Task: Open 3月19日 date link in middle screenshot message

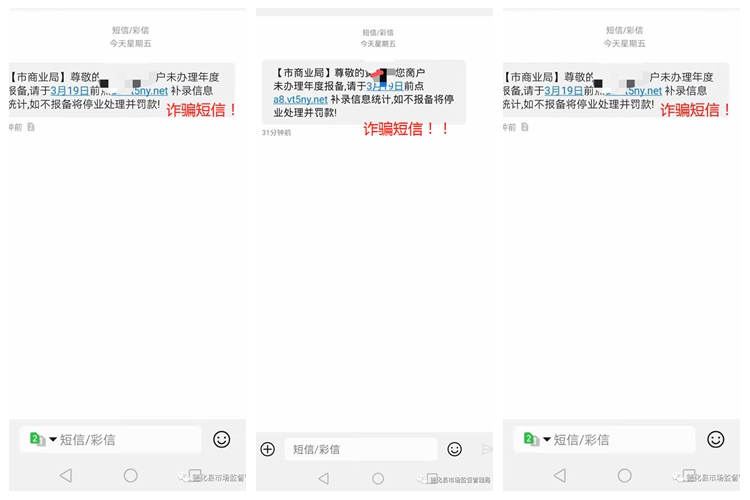Action: coord(385,86)
